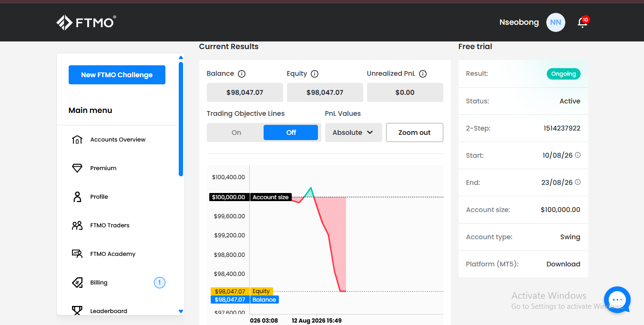Click the End date 23/08/26
The image size is (644, 325).
click(558, 183)
